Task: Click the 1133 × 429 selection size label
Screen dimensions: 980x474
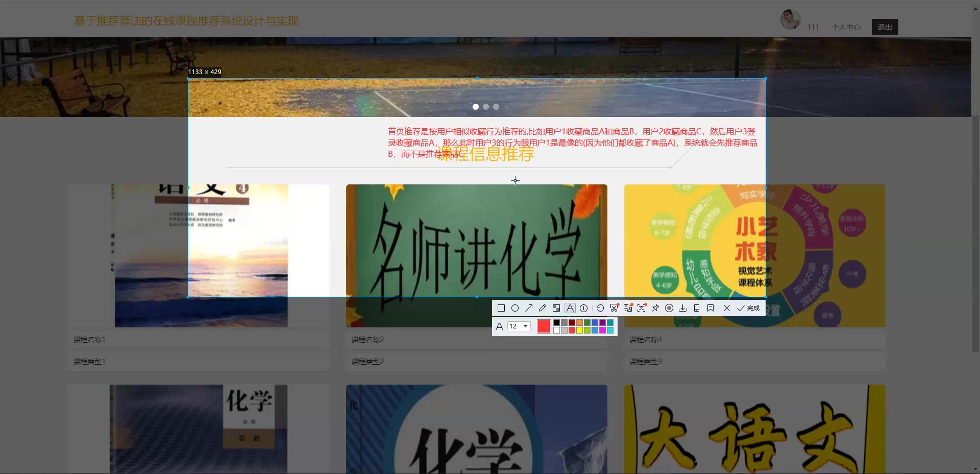Action: tap(205, 72)
